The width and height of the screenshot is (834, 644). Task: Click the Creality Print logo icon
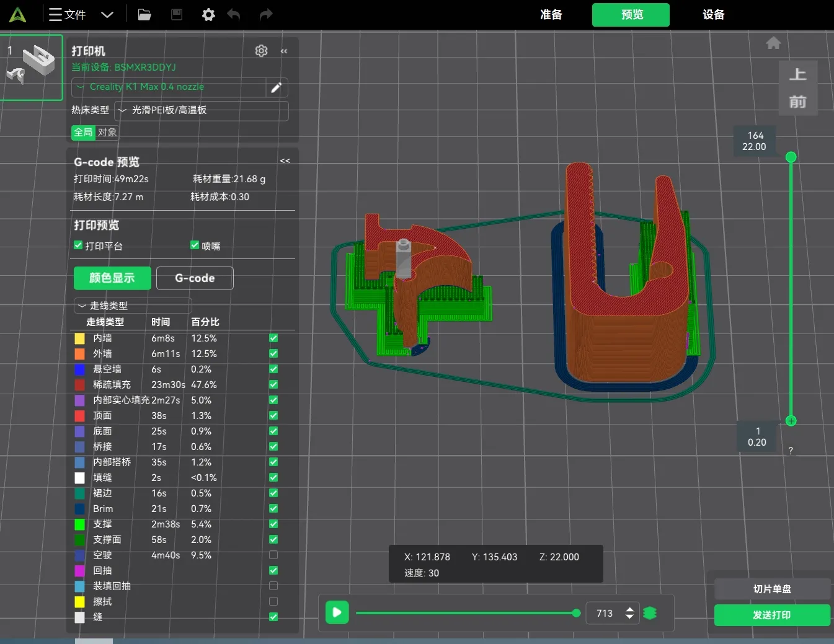coord(18,14)
